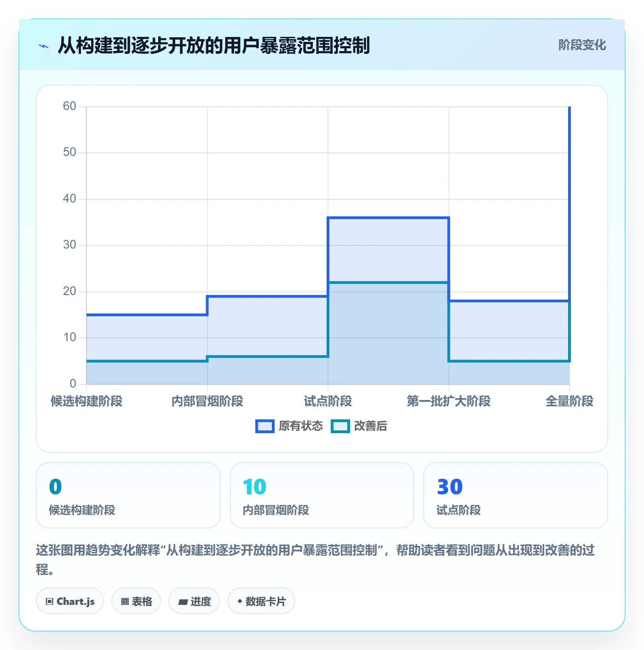Click the Chart.js tag icon
The image size is (644, 650).
click(50, 601)
